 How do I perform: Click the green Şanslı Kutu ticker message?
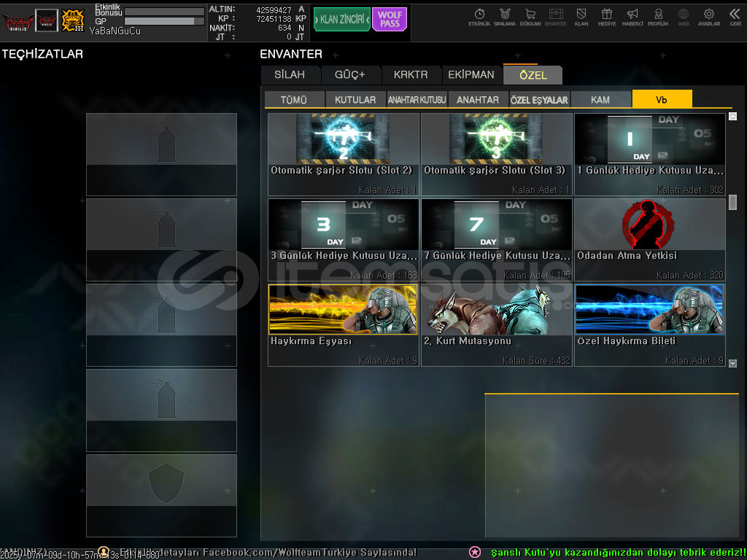[x=619, y=552]
